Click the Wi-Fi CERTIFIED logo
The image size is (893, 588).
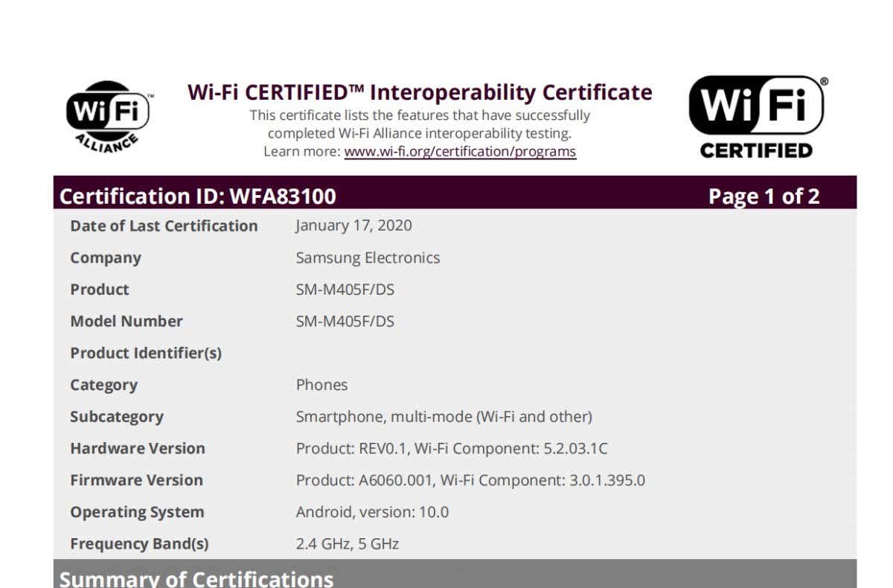pos(756,116)
